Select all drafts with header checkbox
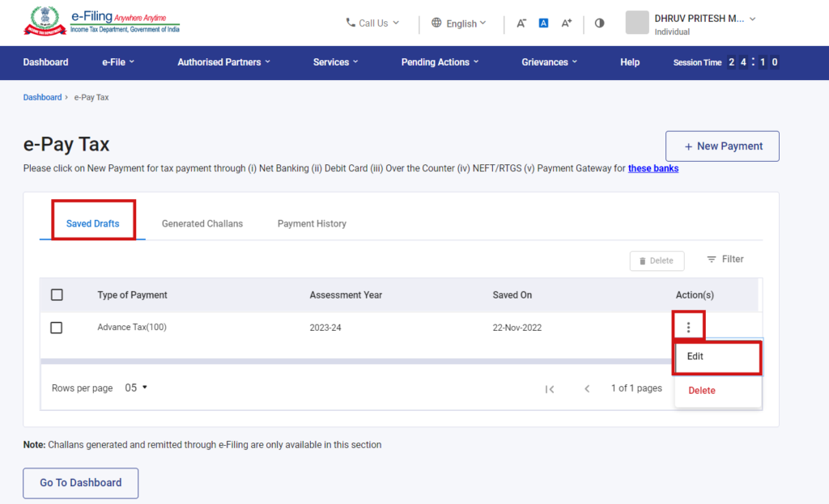The width and height of the screenshot is (829, 504). (x=56, y=294)
